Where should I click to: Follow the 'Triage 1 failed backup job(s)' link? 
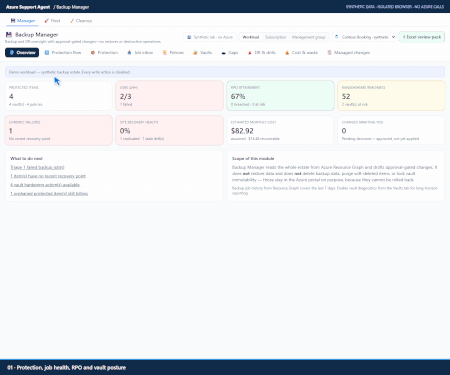point(37,167)
